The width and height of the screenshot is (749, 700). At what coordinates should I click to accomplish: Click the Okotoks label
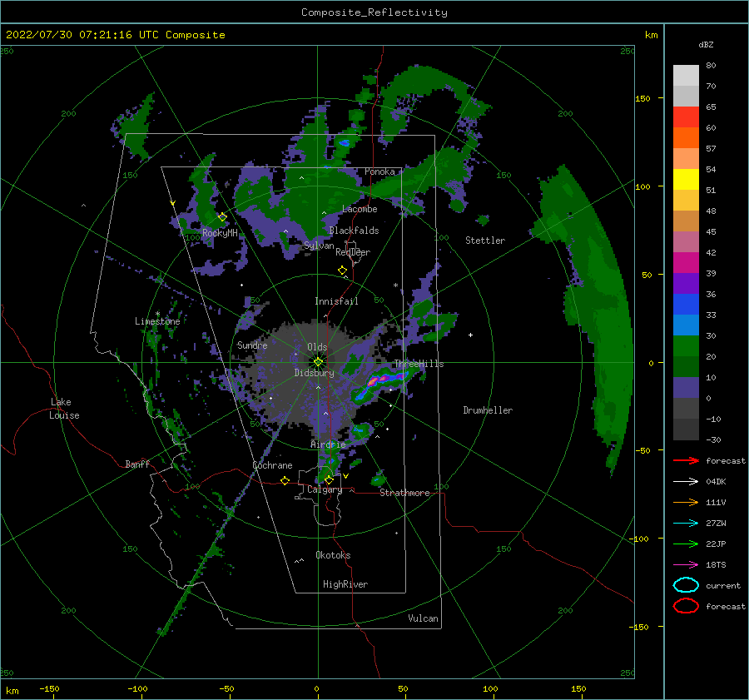pos(333,555)
